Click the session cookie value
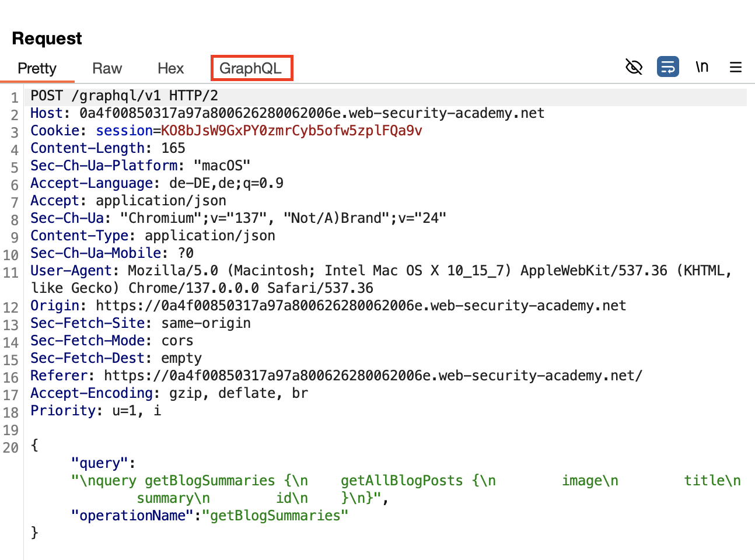The height and width of the screenshot is (560, 755). (291, 131)
